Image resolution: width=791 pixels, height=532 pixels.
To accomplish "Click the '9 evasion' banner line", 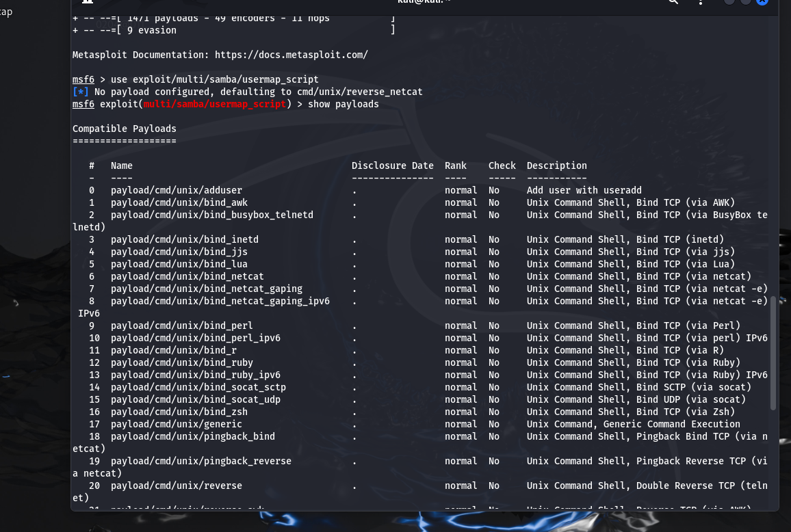I will tap(152, 30).
